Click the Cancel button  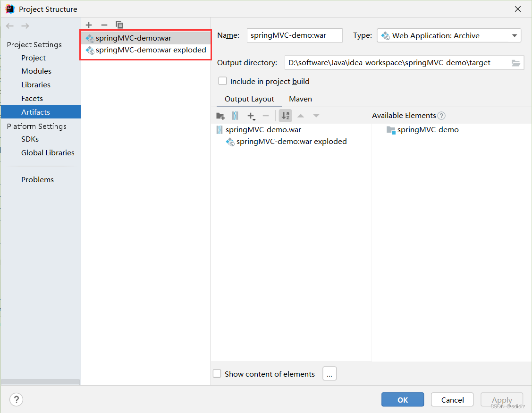[452, 400]
